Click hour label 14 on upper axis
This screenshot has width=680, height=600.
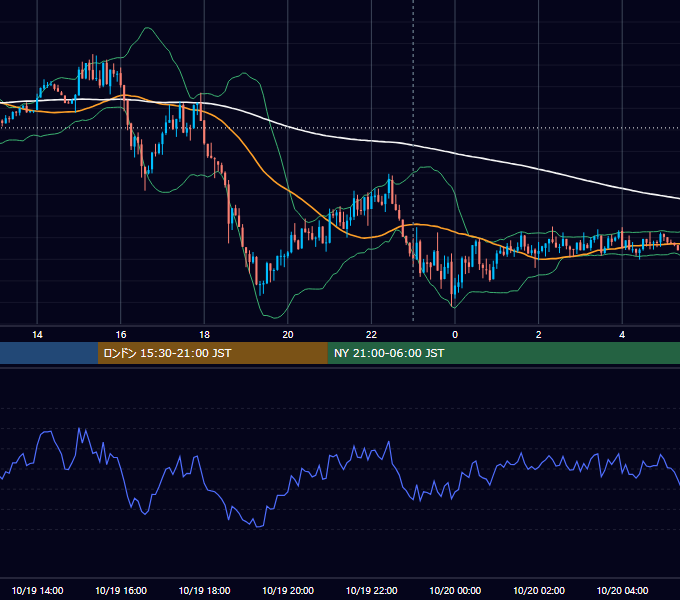tap(37, 335)
